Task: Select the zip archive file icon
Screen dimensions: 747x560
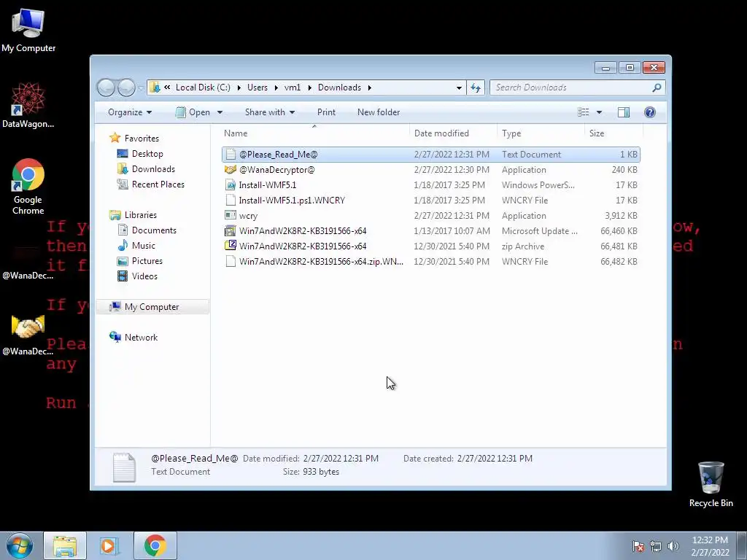Action: [231, 246]
